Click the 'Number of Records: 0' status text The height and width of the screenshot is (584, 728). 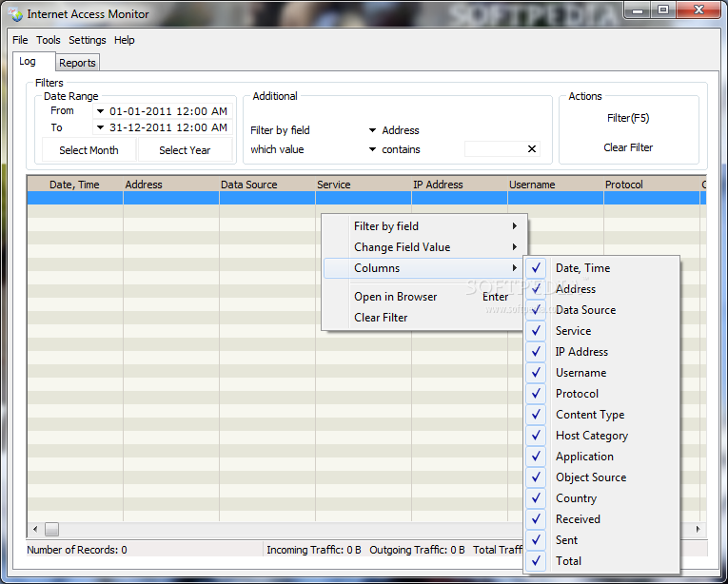pyautogui.click(x=77, y=550)
